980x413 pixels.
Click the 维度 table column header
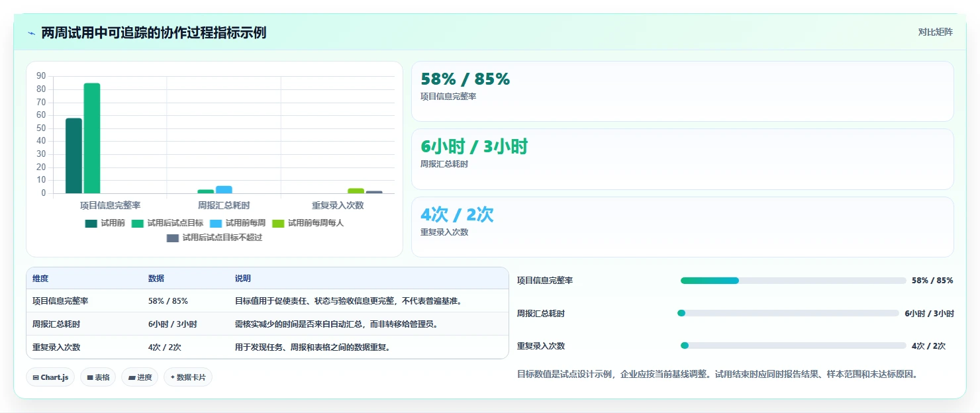click(40, 279)
